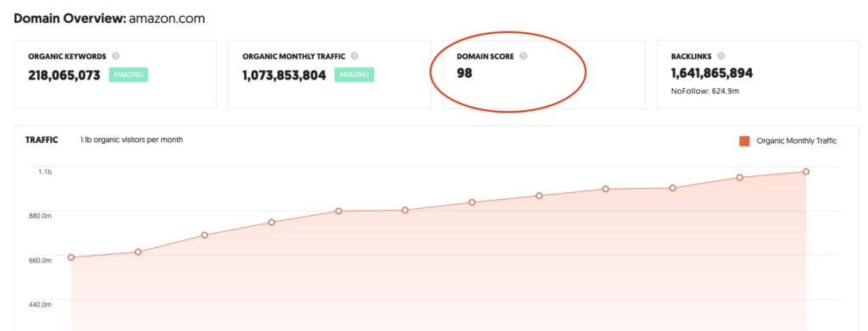Click the BACKLINKS card label
This screenshot has width=868, height=331.
tap(692, 57)
